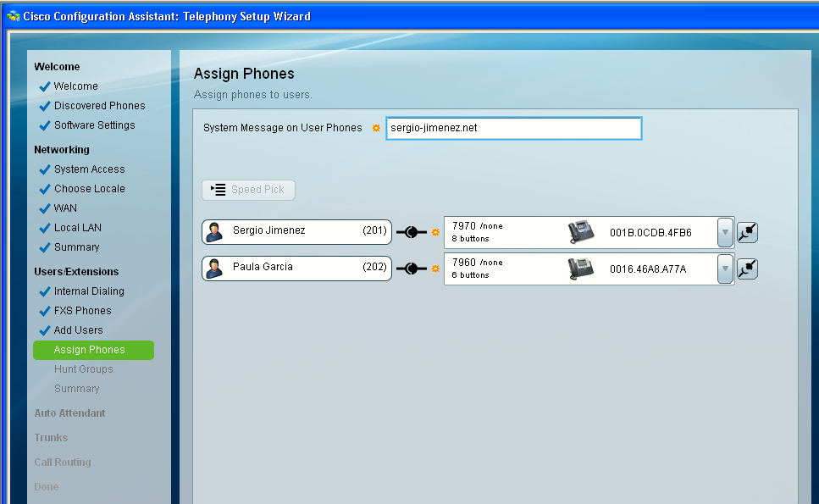Go back to the Add Users step
This screenshot has width=819, height=504.
point(79,330)
